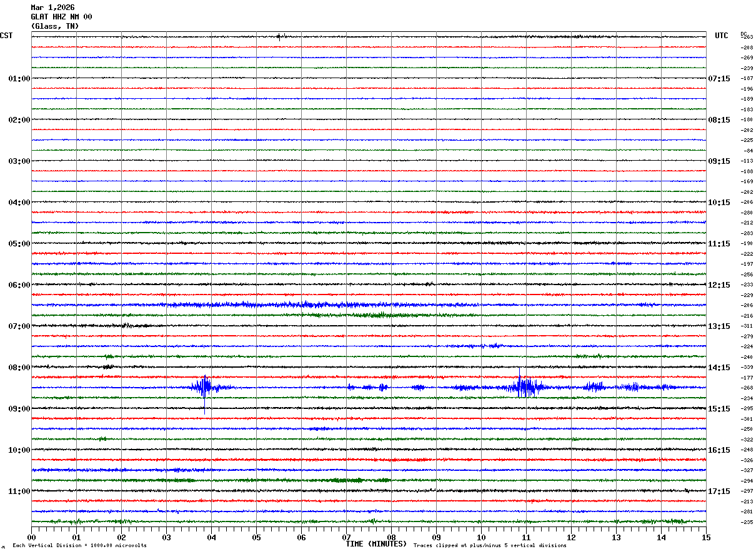This screenshot has height=554, width=756.
Task: Click the 08:15 UTC time label
Action: coord(719,120)
